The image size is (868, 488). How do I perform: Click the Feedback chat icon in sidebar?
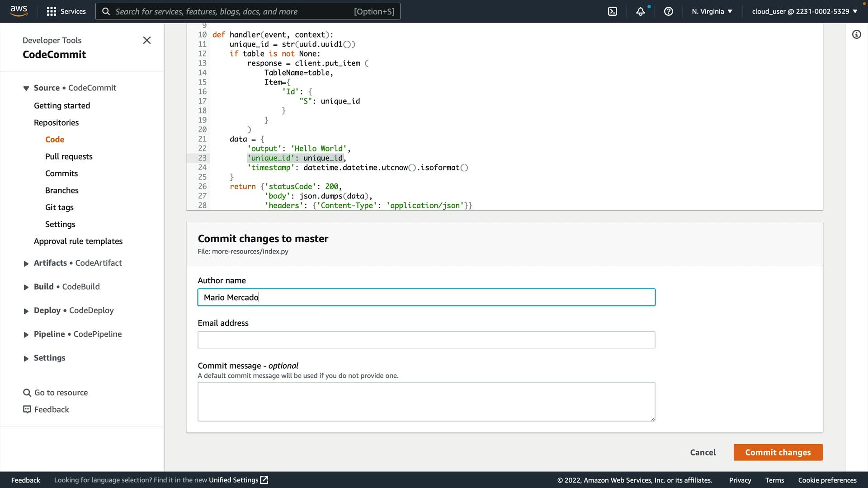click(x=27, y=409)
